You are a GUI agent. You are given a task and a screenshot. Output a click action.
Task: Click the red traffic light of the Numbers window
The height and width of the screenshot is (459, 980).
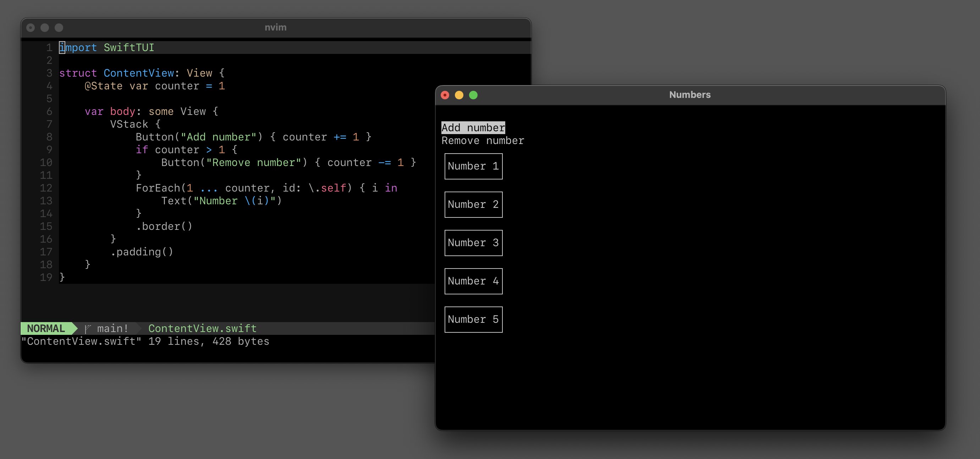click(x=445, y=95)
